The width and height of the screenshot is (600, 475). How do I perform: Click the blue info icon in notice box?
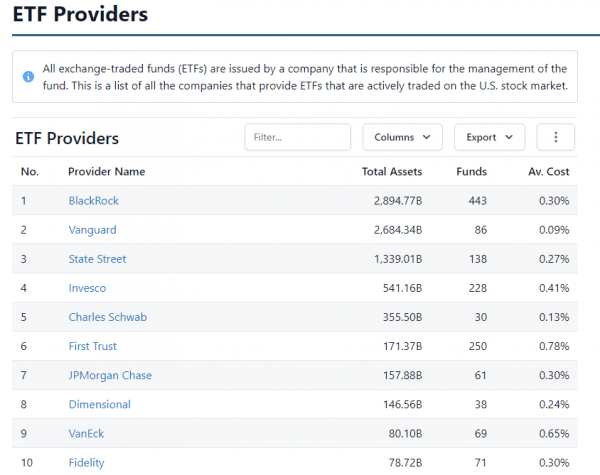28,77
